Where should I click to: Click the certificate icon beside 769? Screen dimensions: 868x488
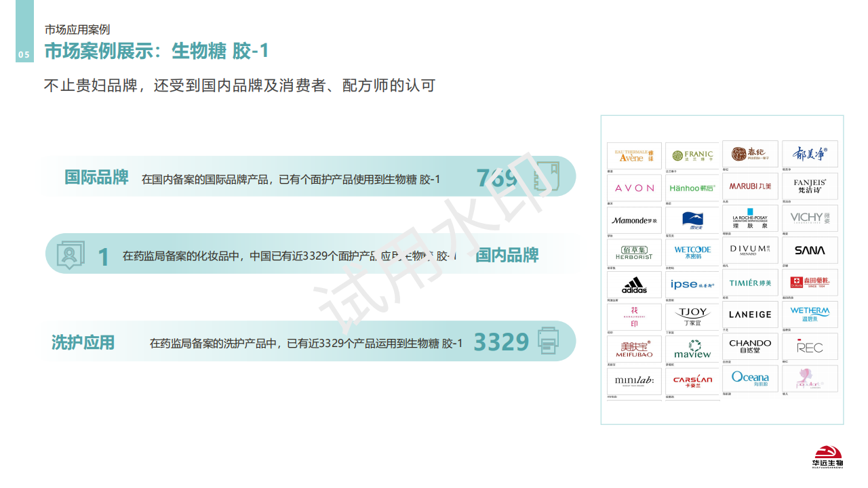547,177
